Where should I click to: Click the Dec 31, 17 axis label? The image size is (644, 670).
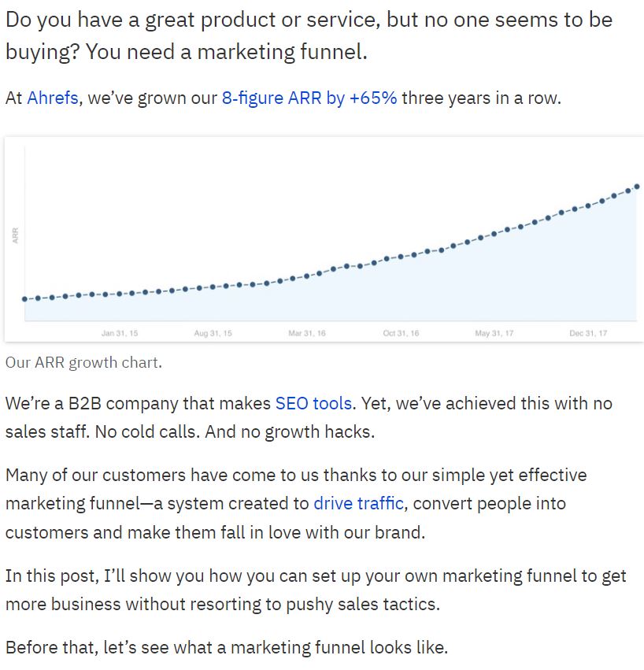[x=588, y=333]
